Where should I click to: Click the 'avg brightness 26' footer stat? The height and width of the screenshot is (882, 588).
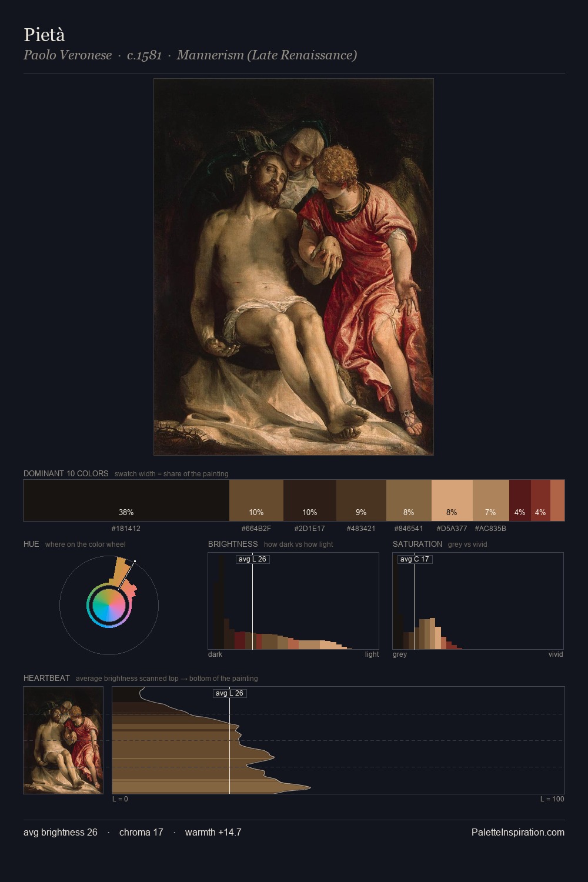pyautogui.click(x=61, y=832)
